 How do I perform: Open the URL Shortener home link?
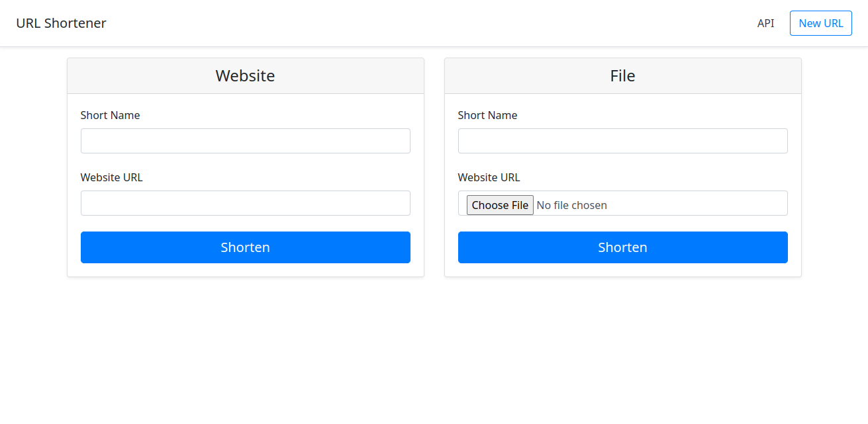click(61, 23)
